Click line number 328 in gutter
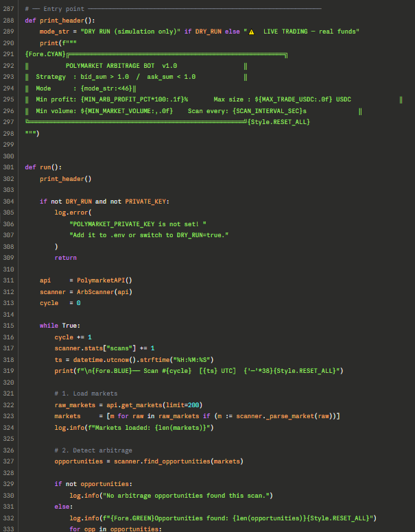415x532 pixels. (x=8, y=472)
